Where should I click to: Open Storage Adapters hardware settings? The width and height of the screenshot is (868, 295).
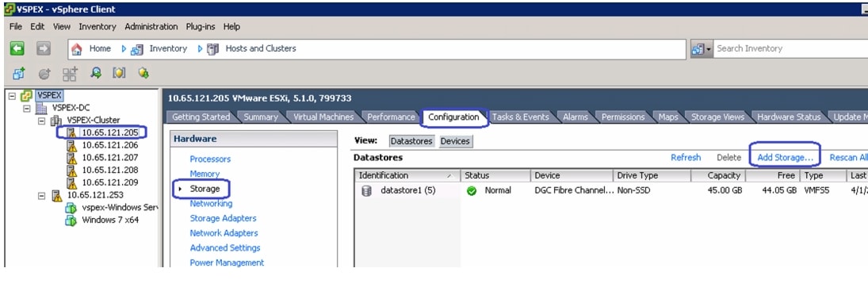(223, 219)
